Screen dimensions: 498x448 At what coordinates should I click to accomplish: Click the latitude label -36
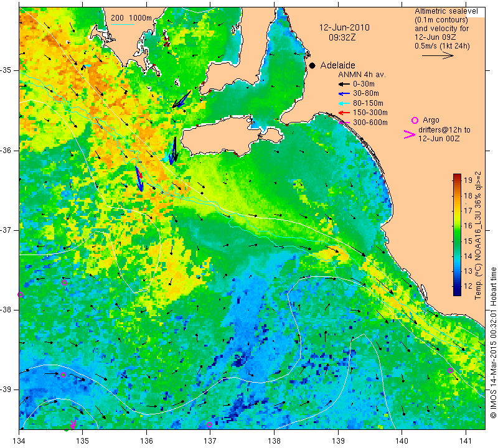pos(6,150)
